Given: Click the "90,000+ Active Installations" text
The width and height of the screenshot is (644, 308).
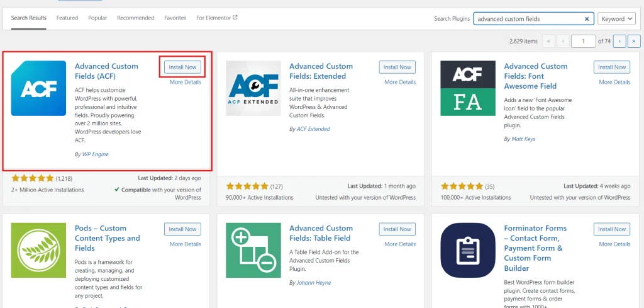Looking at the screenshot, I should [x=260, y=197].
